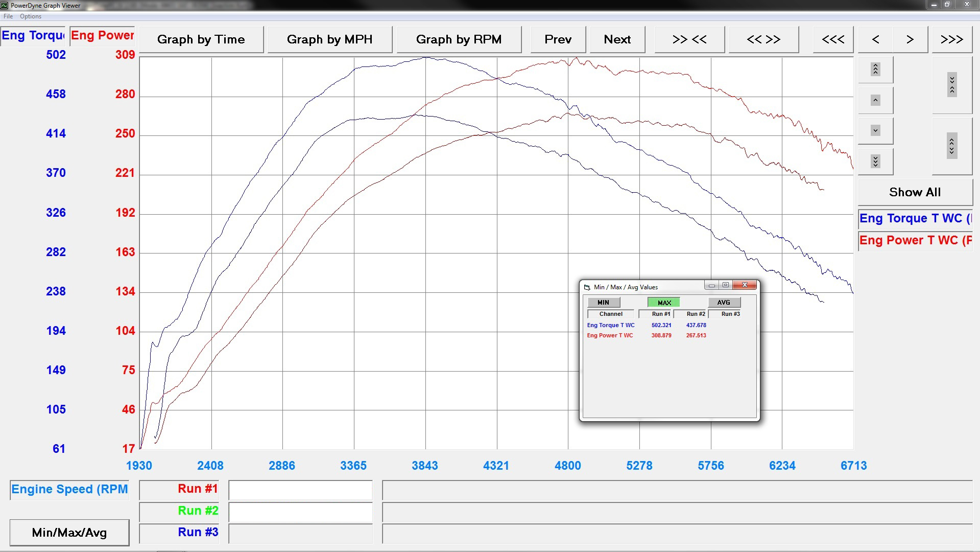Select the red Eng Power T WC channel
Screen dimensions: 980x552
coord(915,241)
